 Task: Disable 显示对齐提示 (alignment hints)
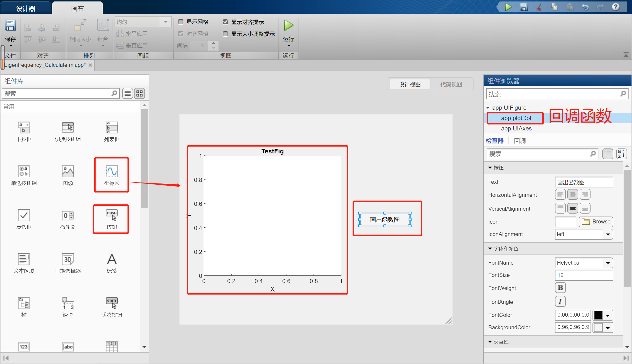225,22
